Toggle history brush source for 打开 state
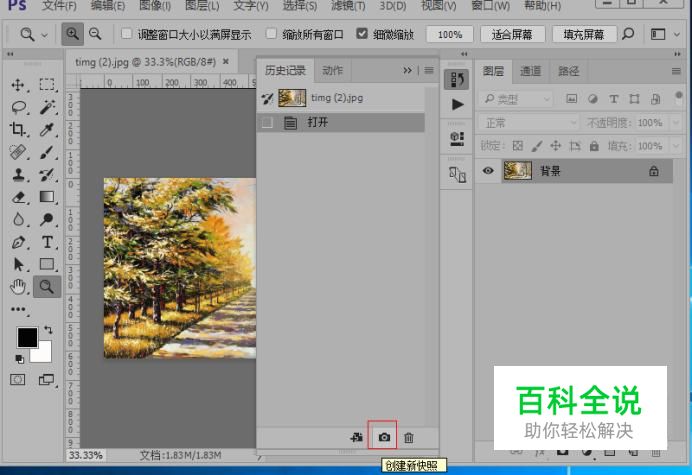The height and width of the screenshot is (475, 692). tap(267, 122)
